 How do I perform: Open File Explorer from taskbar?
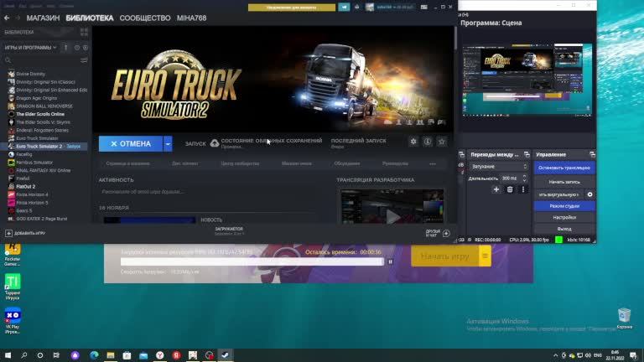(x=111, y=355)
